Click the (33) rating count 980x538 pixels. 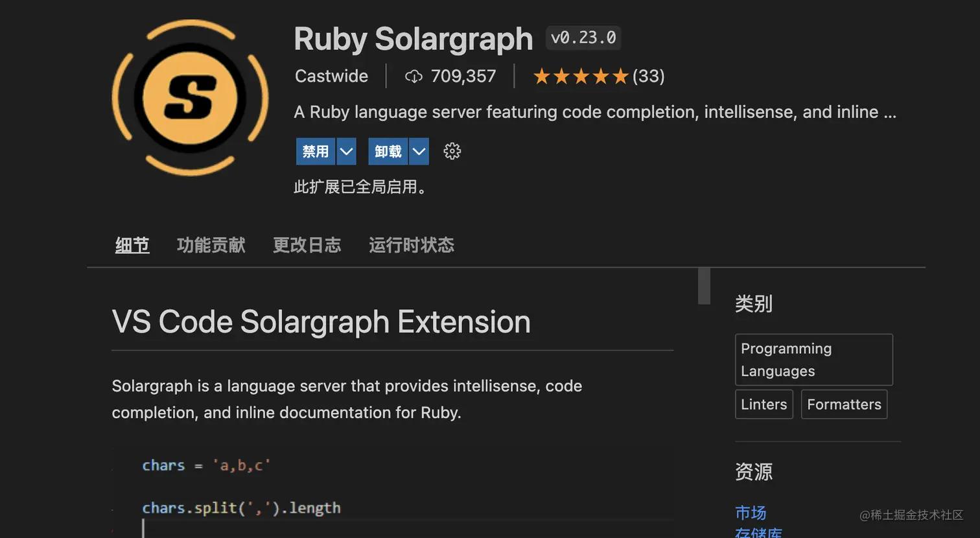click(649, 76)
